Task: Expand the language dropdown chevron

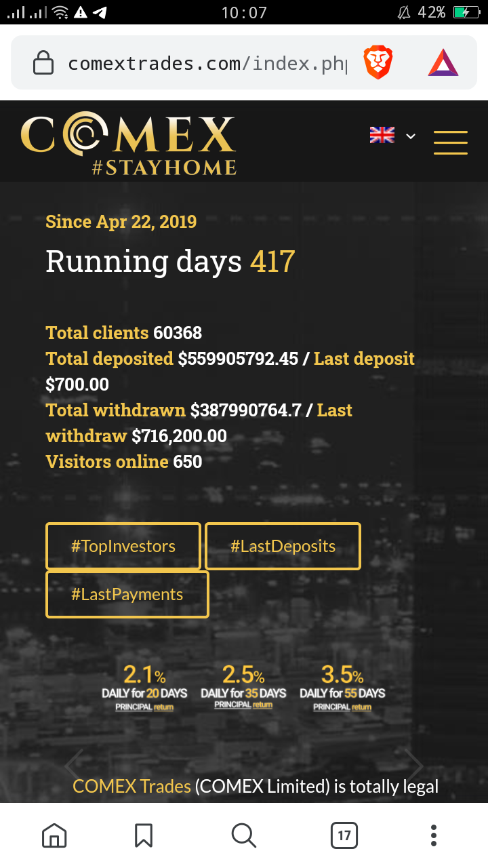Action: pyautogui.click(x=411, y=136)
